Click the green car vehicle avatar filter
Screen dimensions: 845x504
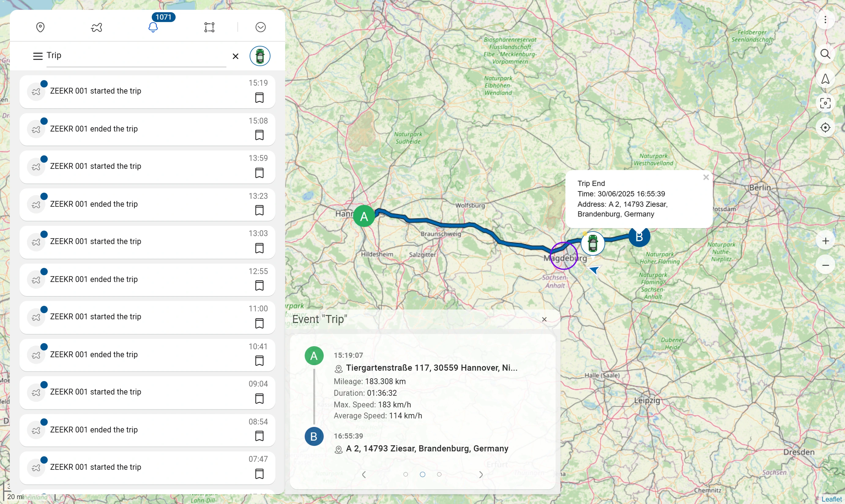coord(260,56)
